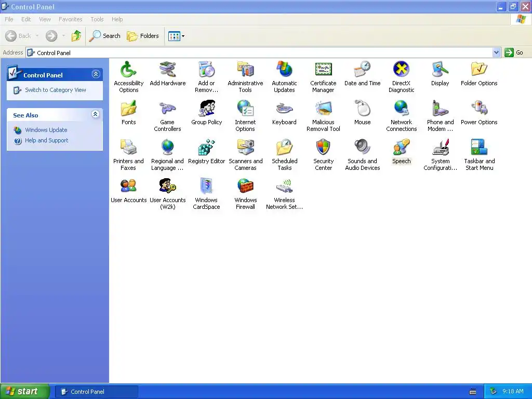Screen dimensions: 532x399
Task: Open the Tools menu
Action: click(x=97, y=19)
